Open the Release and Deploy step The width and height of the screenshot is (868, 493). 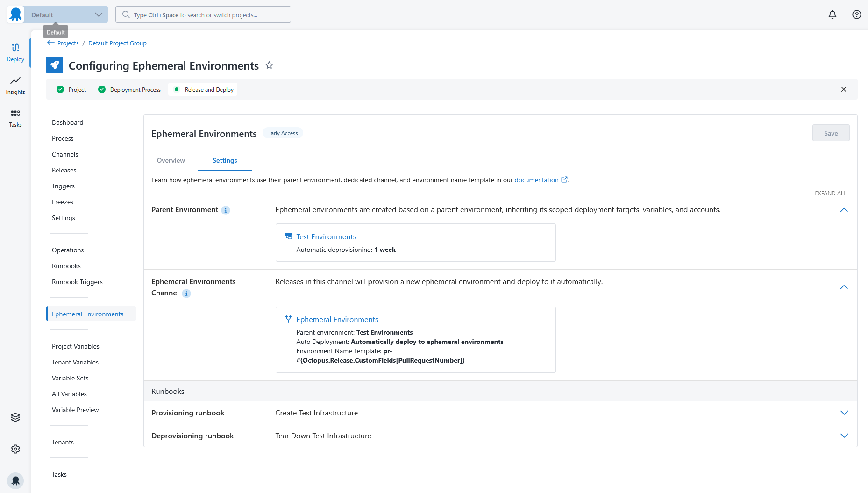tap(203, 89)
